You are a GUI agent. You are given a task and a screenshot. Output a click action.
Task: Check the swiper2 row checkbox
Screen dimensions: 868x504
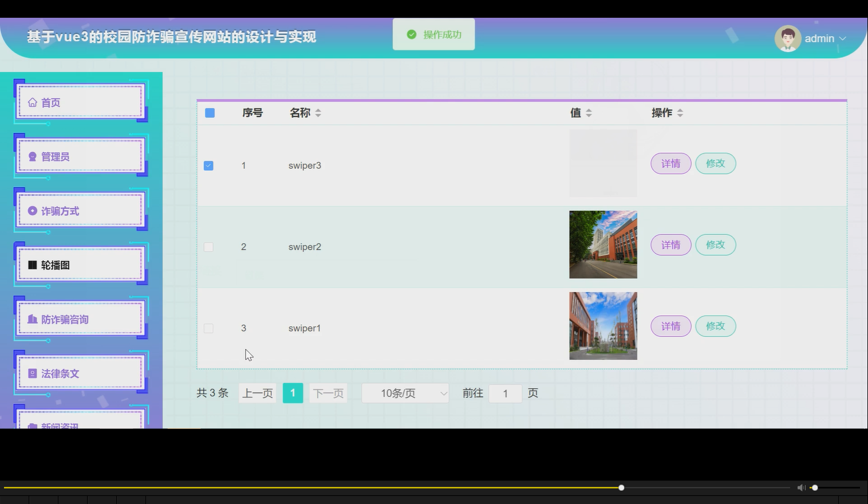(x=208, y=247)
